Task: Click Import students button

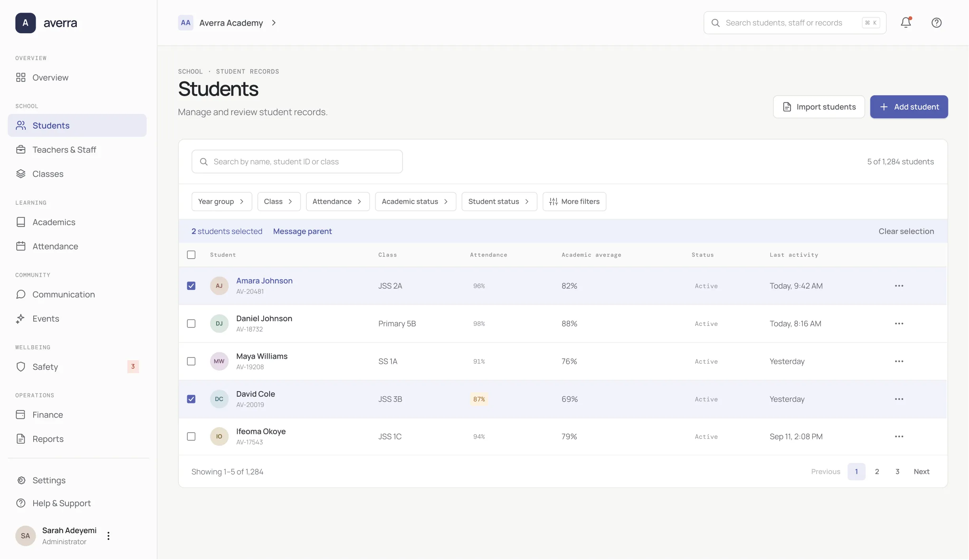Action: point(819,107)
